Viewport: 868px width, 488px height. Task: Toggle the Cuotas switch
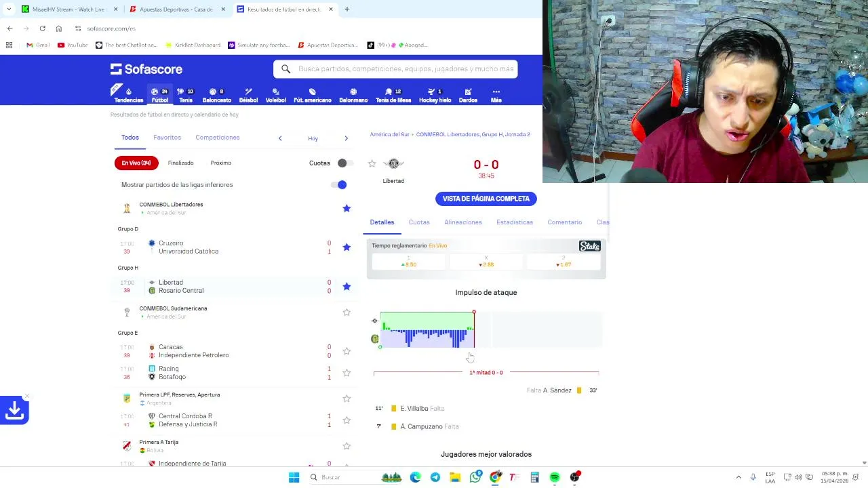point(345,163)
